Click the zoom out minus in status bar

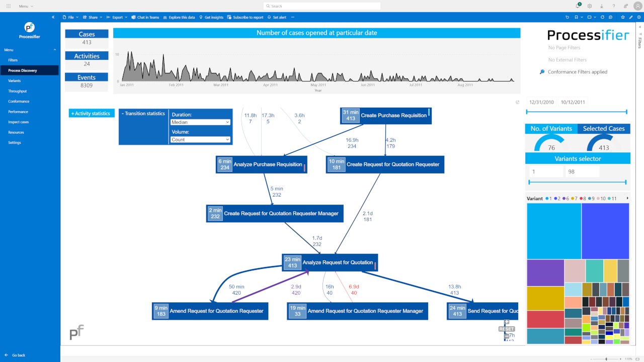[592, 359]
